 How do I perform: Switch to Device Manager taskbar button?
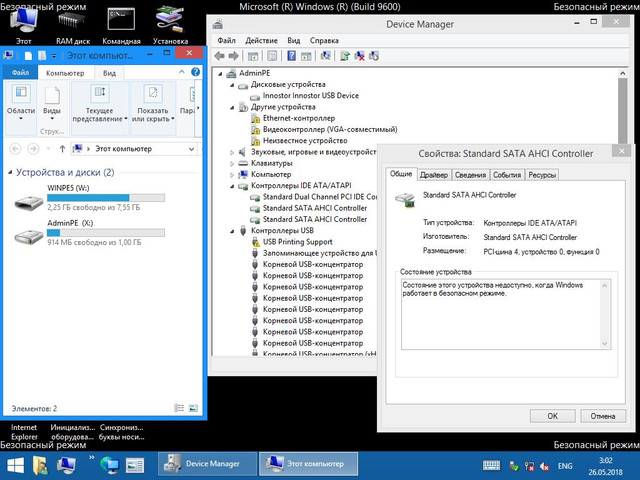point(207,464)
